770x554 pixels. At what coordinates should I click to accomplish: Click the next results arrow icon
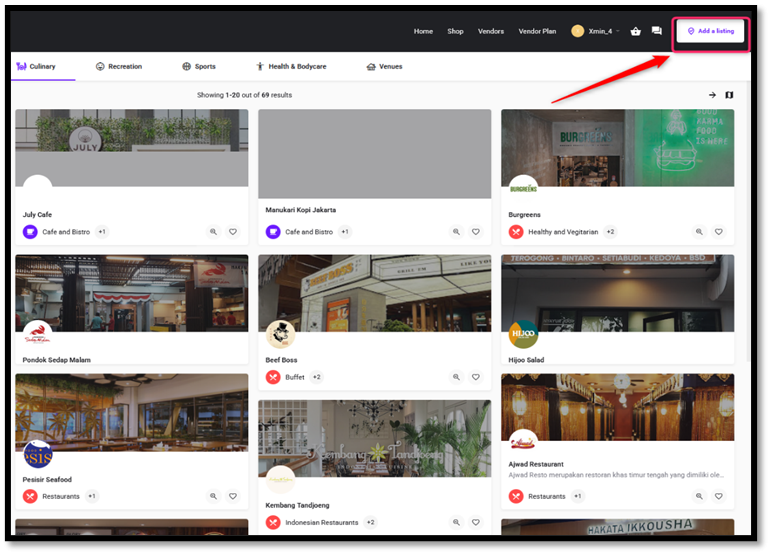[x=712, y=95]
